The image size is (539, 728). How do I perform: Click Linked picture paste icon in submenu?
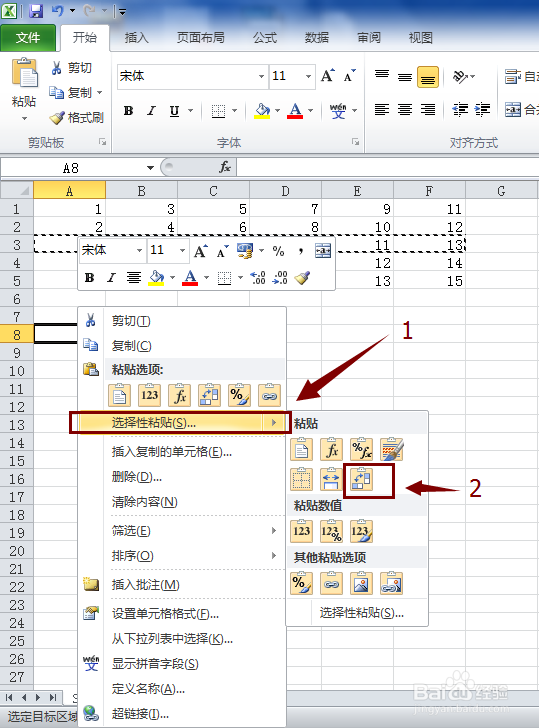(391, 583)
